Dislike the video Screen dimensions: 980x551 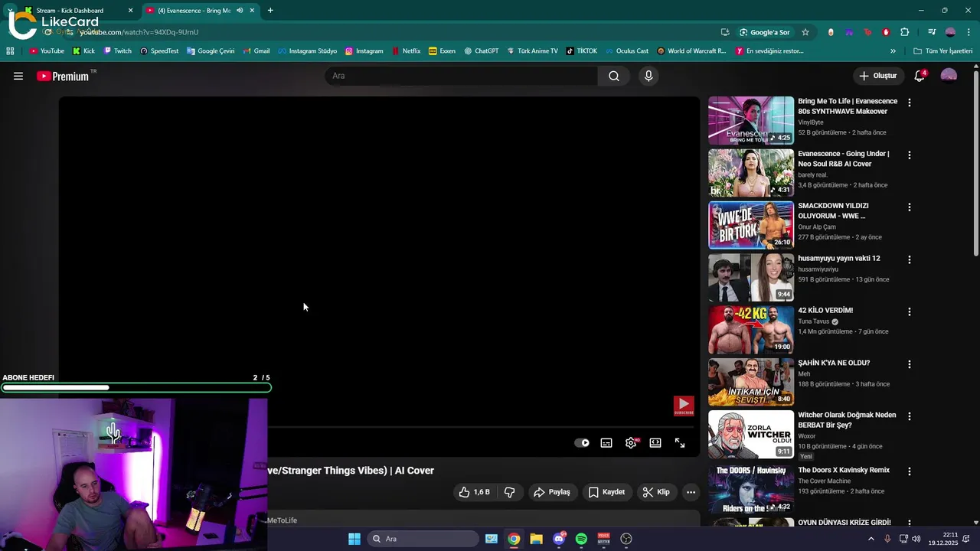pos(509,492)
